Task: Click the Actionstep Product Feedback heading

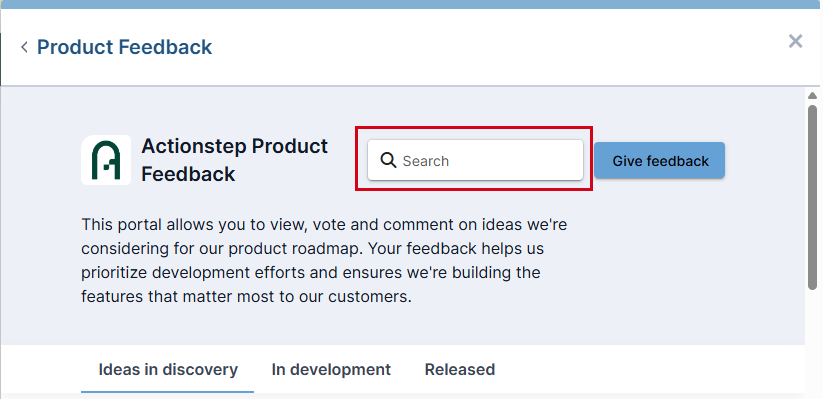Action: 234,160
